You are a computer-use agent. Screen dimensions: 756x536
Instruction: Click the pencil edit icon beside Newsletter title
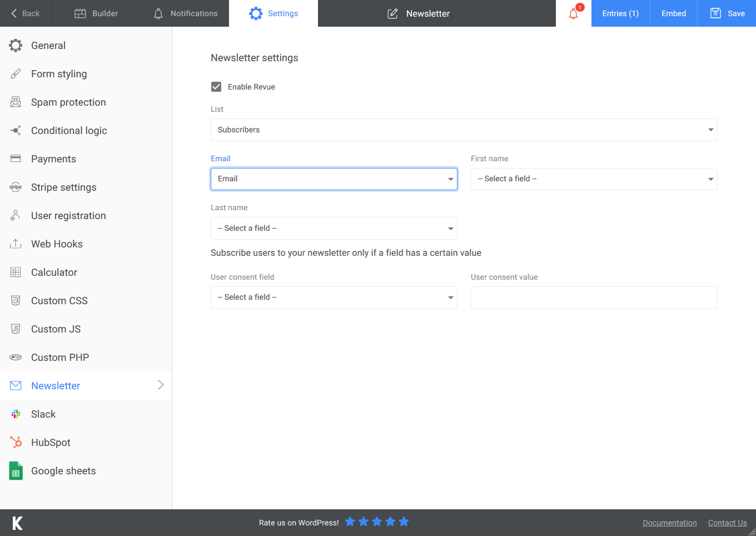click(392, 13)
